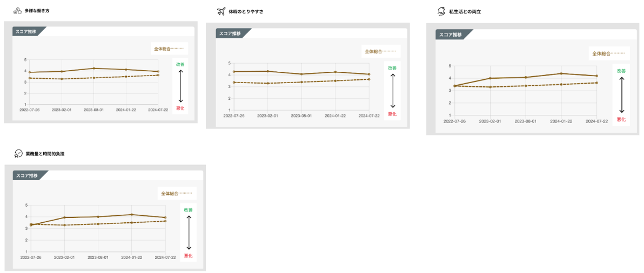Click 2023-02-01 solid-line point in 休暇のとりやすさ chart

coord(267,71)
